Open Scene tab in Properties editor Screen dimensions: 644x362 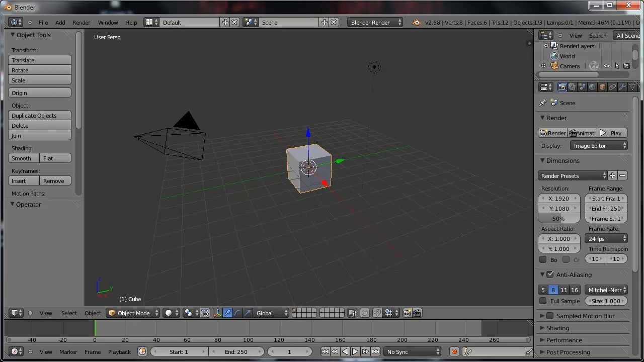coord(582,87)
